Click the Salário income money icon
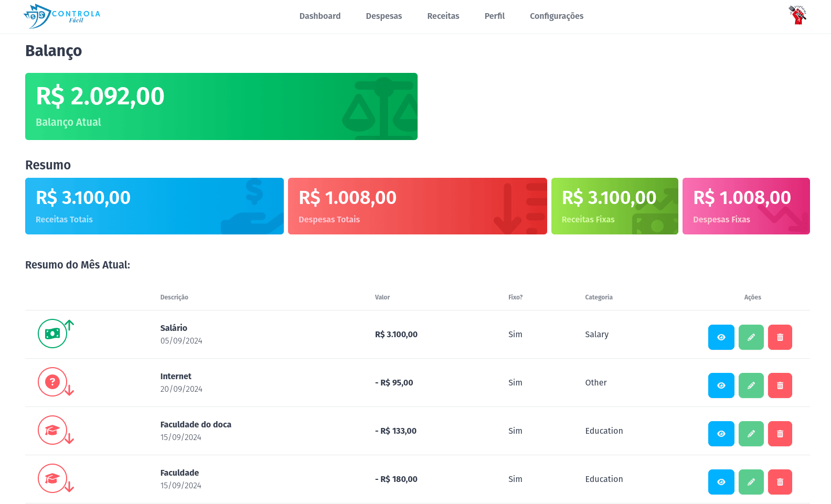Screen dimensions: 831x504 coord(52,334)
